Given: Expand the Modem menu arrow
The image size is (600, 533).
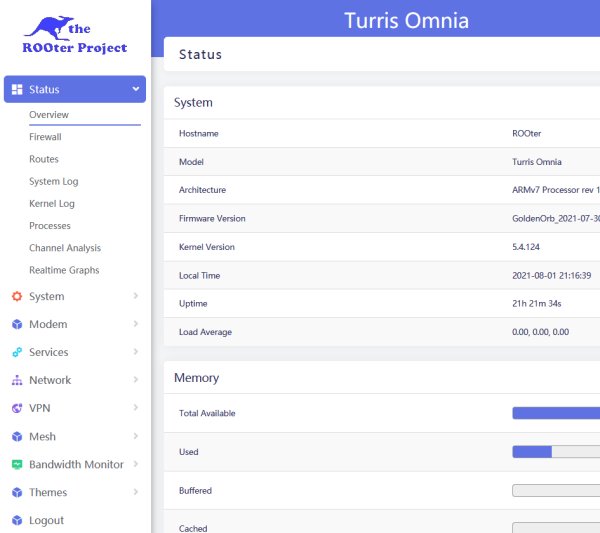Looking at the screenshot, I should click(x=135, y=324).
